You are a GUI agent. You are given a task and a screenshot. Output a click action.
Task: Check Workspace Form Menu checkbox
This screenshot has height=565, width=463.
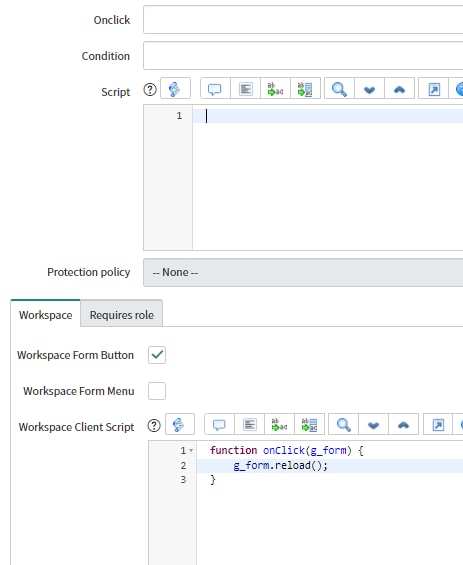[x=157, y=391]
